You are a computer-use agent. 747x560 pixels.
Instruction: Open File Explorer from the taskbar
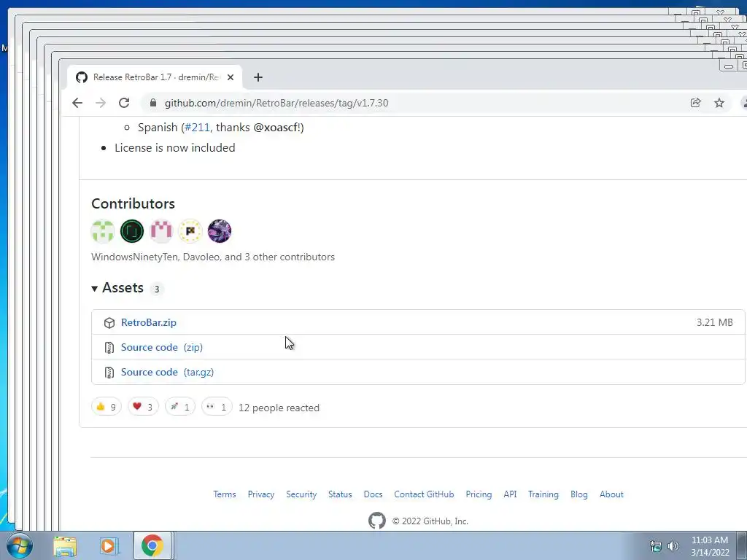65,546
